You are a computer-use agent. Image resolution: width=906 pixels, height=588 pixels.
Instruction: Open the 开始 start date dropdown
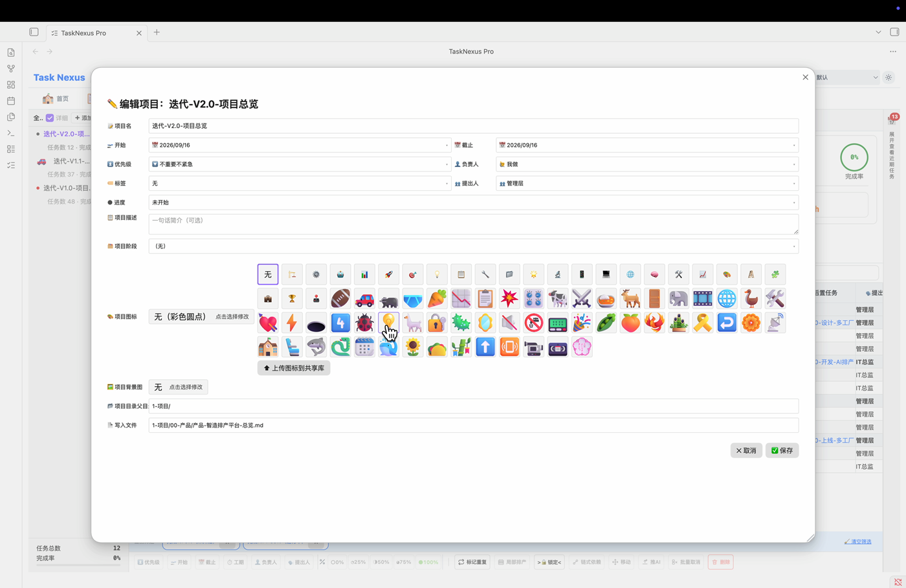pyautogui.click(x=300, y=145)
